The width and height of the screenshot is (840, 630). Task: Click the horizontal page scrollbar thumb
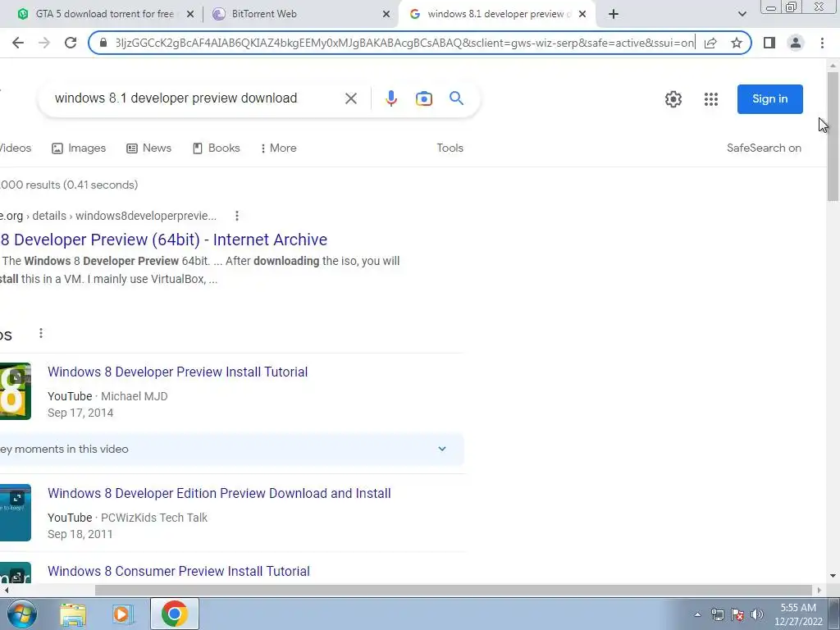click(454, 591)
